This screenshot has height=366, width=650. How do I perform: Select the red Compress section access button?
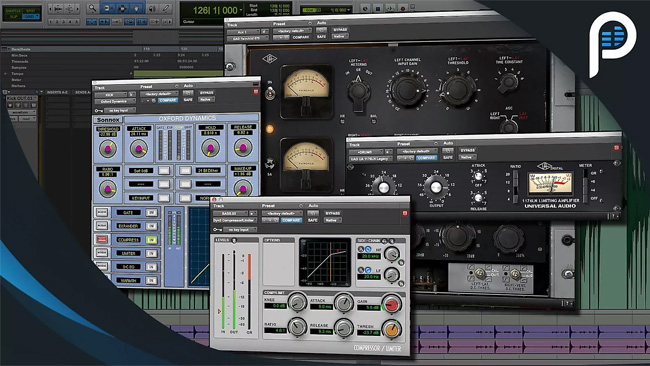102,239
